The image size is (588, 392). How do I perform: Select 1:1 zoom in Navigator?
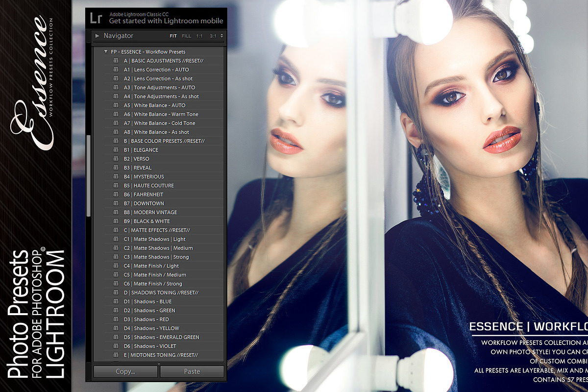click(x=199, y=36)
